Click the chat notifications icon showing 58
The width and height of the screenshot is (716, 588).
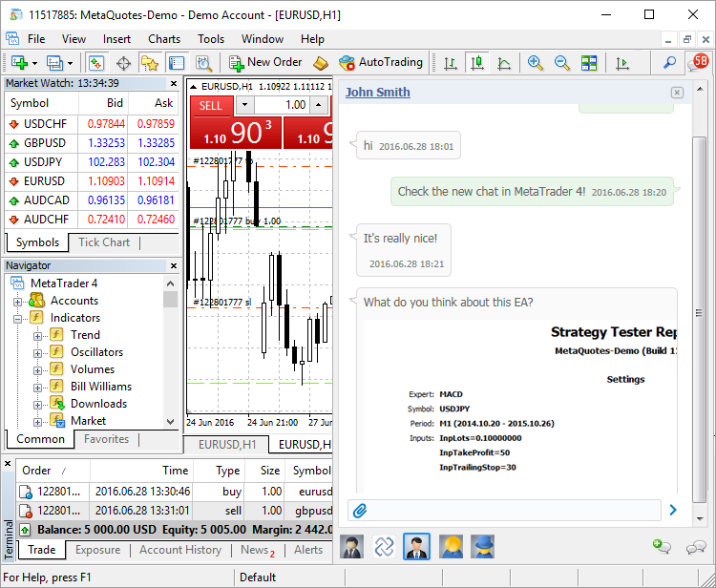tap(700, 62)
